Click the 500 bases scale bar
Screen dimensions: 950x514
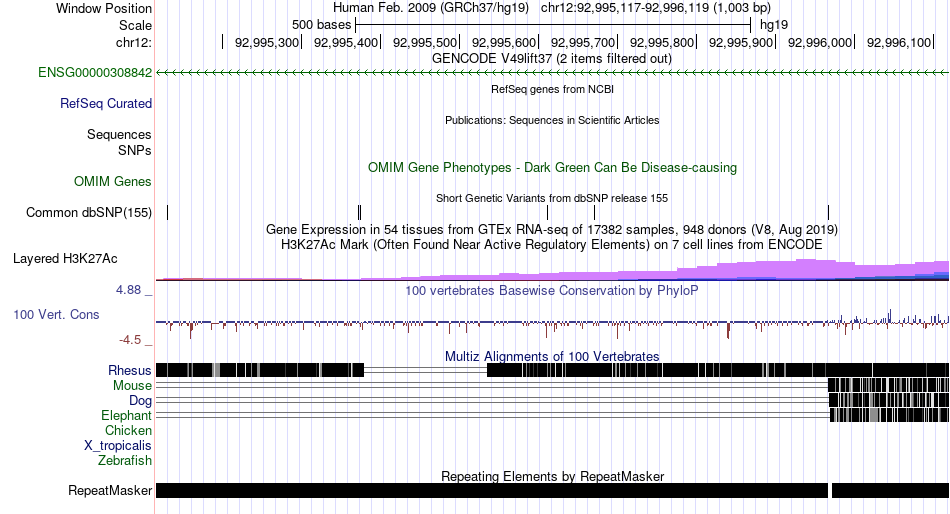pyautogui.click(x=553, y=25)
